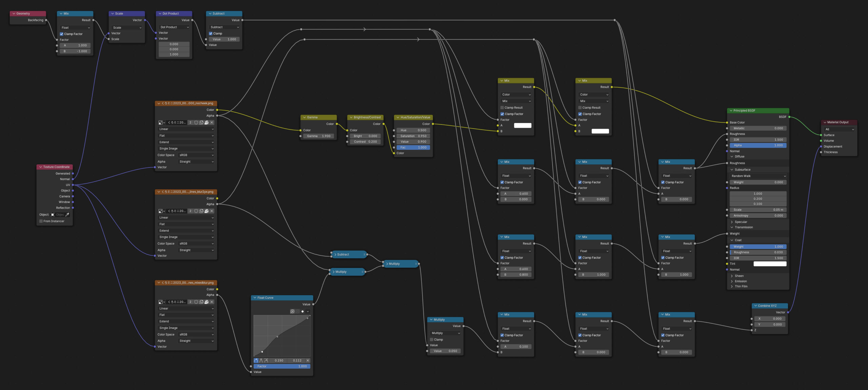Image resolution: width=868 pixels, height=390 pixels.
Task: Set Float Curve handle to auto clamped
Action: tap(266, 361)
